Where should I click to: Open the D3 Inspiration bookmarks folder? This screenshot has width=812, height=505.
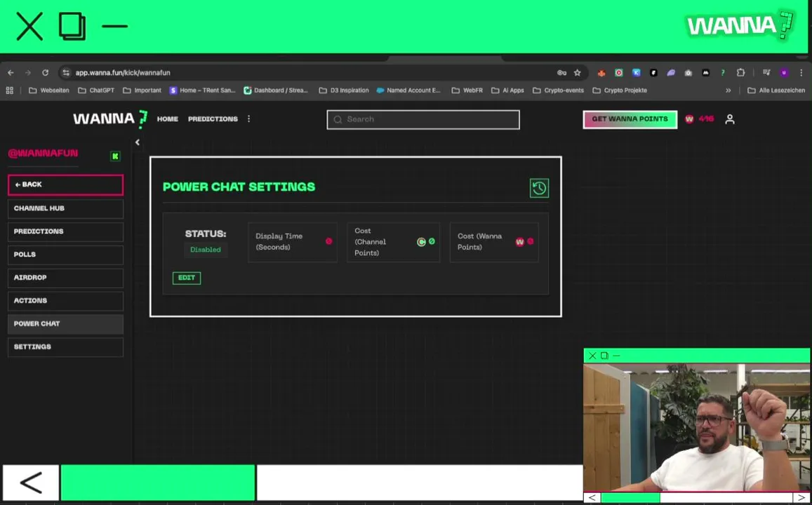tap(344, 90)
